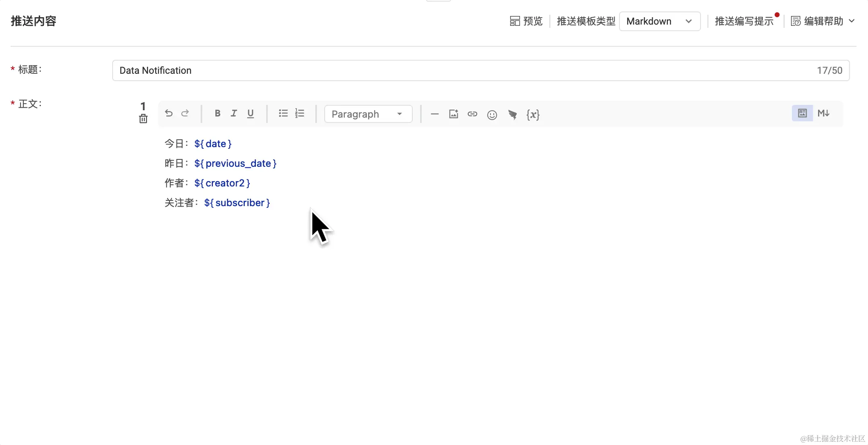Expand the 编辑帮助 help menu
The height and width of the screenshot is (445, 868).
[823, 21]
